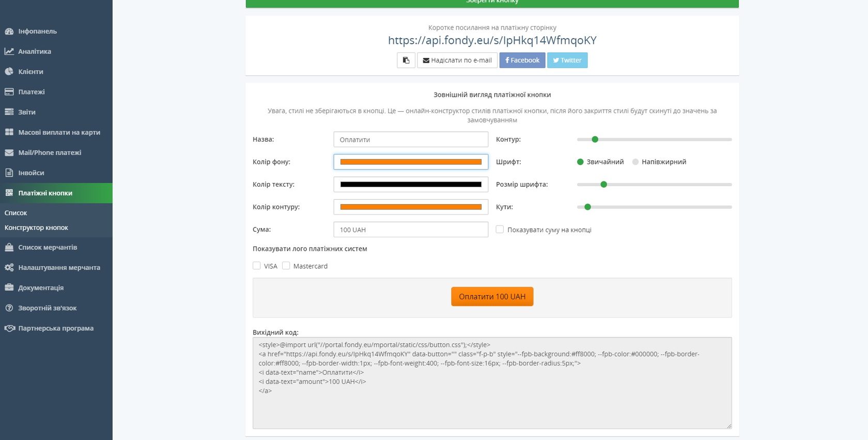The image size is (868, 440).
Task: Expand the Платіжні кнопки menu section
Action: point(45,193)
